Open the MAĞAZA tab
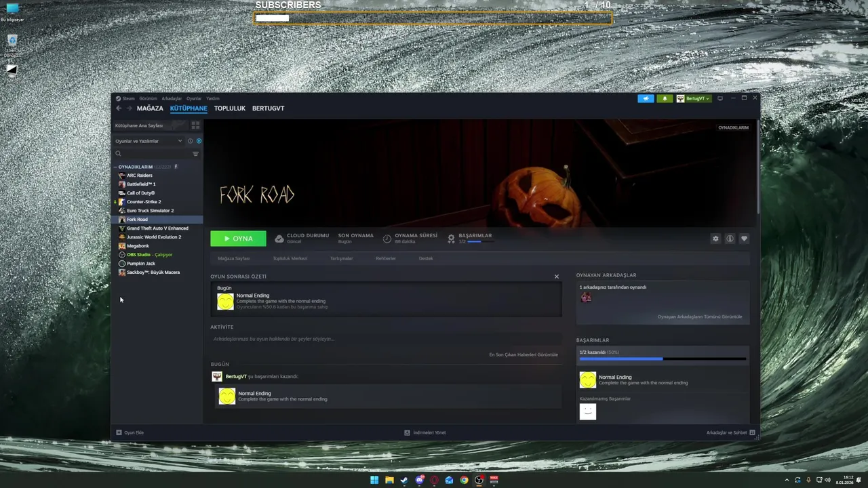 pyautogui.click(x=150, y=108)
